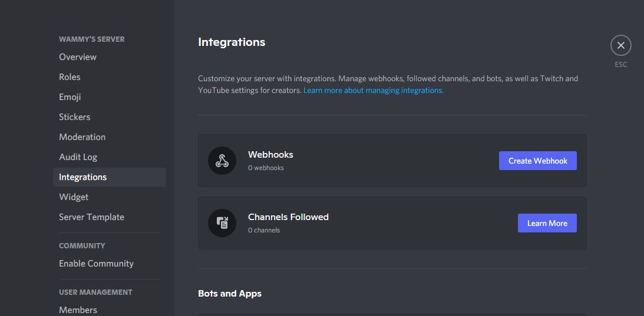The height and width of the screenshot is (316, 644).
Task: Close settings with the X button
Action: click(620, 45)
